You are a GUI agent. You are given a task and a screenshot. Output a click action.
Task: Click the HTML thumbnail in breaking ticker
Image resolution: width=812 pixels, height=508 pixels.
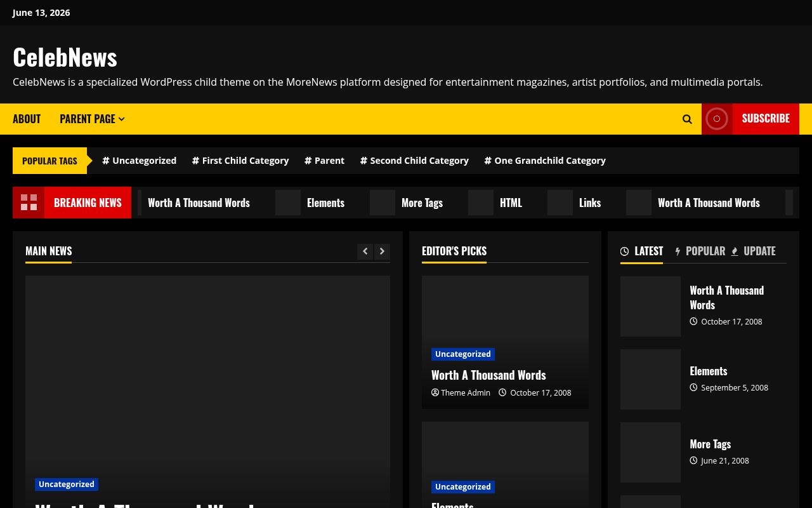click(481, 203)
